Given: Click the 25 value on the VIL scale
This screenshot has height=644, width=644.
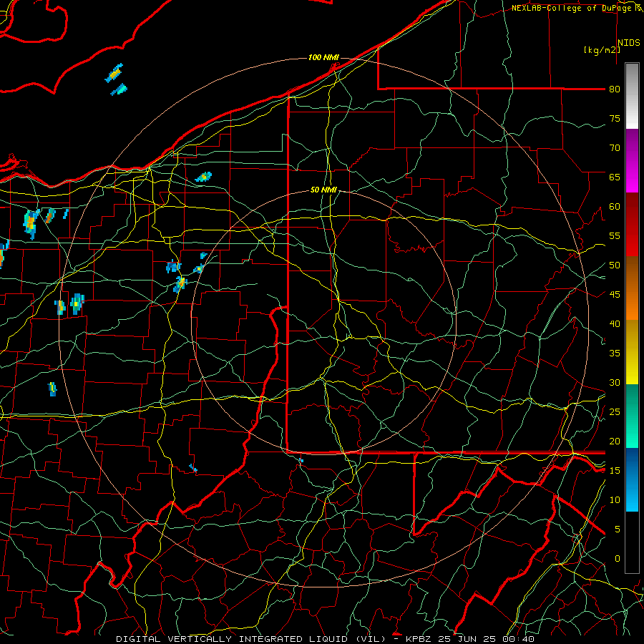Looking at the screenshot, I should click(615, 412).
